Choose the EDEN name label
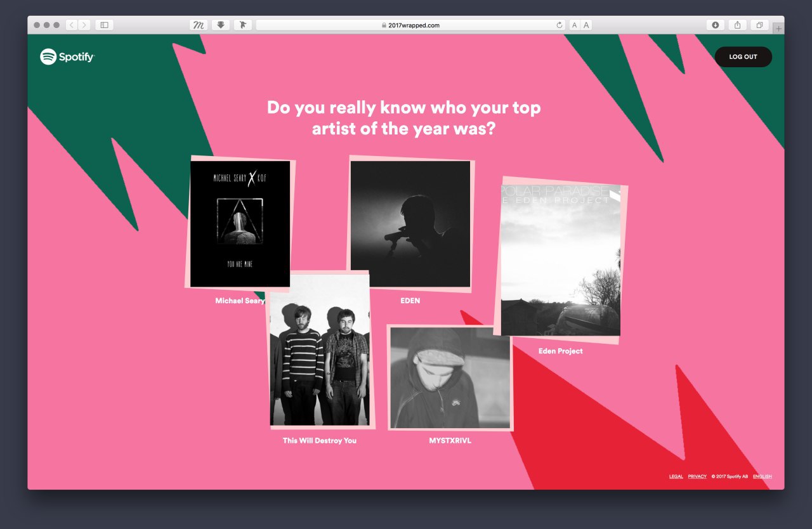 click(410, 301)
